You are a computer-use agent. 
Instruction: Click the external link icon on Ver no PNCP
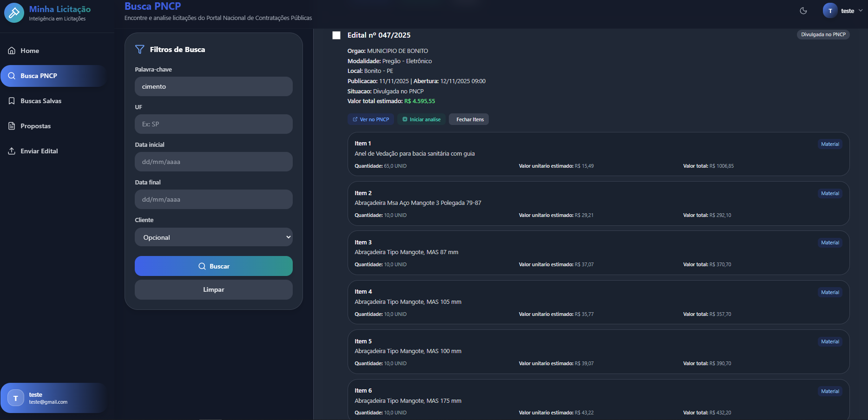355,119
